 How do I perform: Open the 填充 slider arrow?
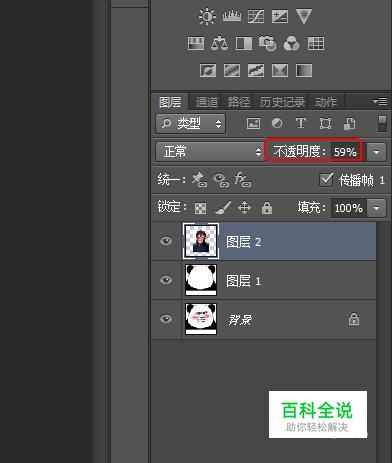[376, 208]
